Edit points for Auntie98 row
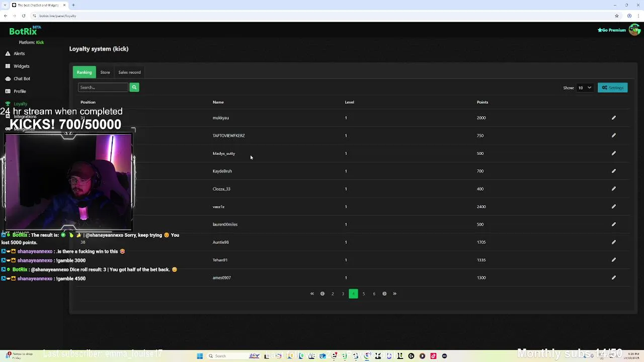Screen dimensions: 644x362 (613, 242)
